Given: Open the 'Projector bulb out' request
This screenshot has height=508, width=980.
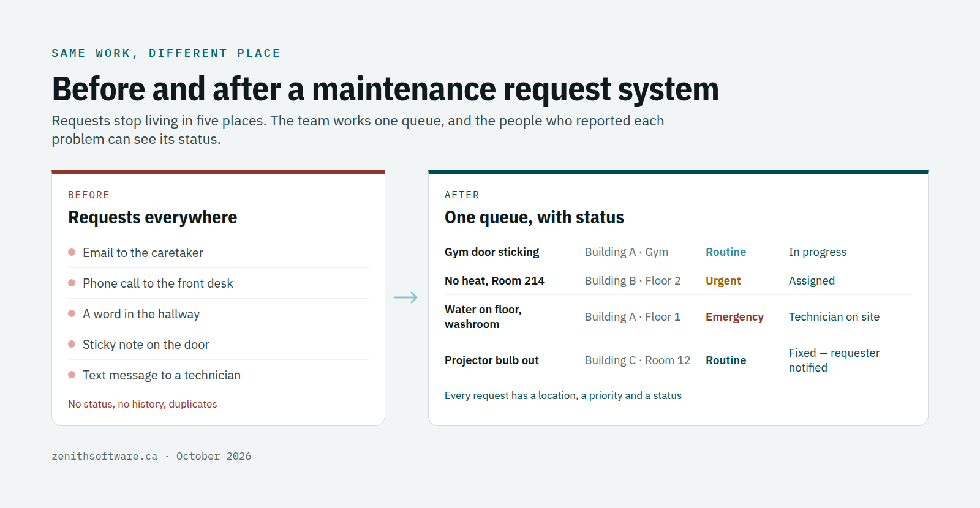Looking at the screenshot, I should 492,360.
